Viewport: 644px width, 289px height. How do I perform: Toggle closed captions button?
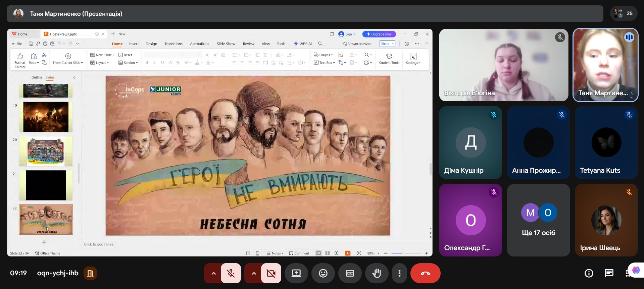pos(350,273)
